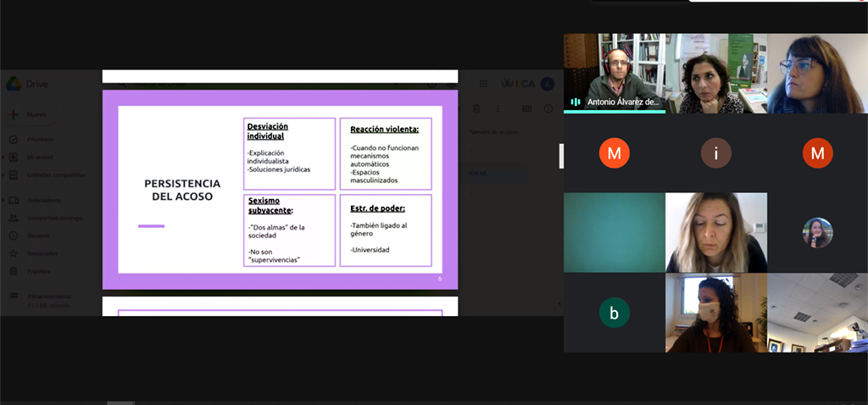Expand Unidades compartidas tree arrow
Screen dimensions: 868x405
pos(3,175)
